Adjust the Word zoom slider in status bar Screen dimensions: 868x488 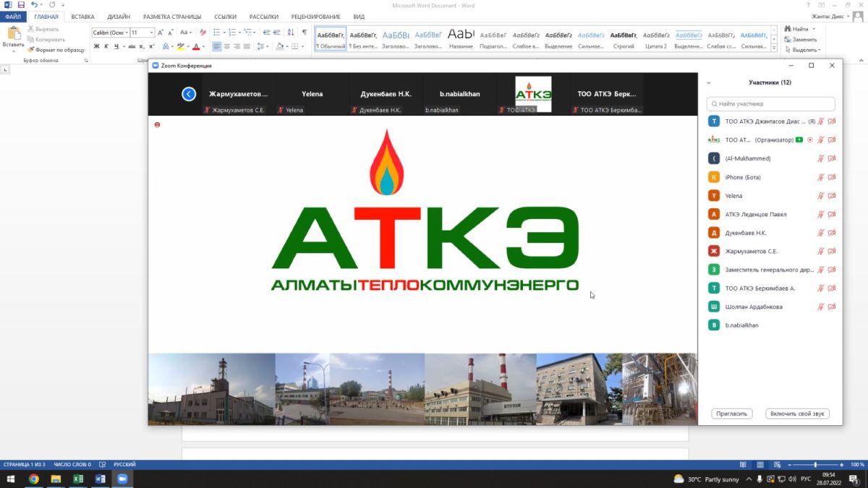click(815, 464)
